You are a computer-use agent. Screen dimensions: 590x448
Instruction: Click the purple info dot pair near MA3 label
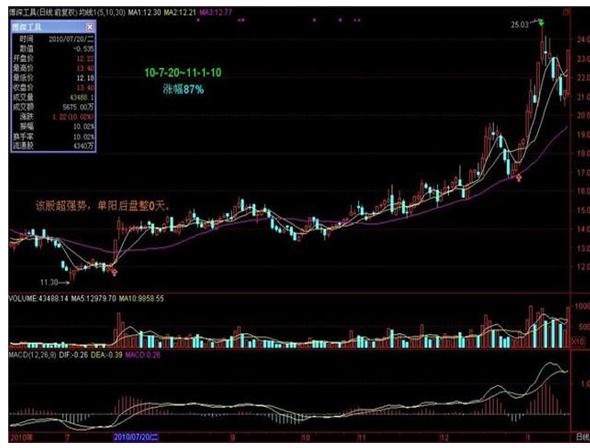click(x=242, y=20)
